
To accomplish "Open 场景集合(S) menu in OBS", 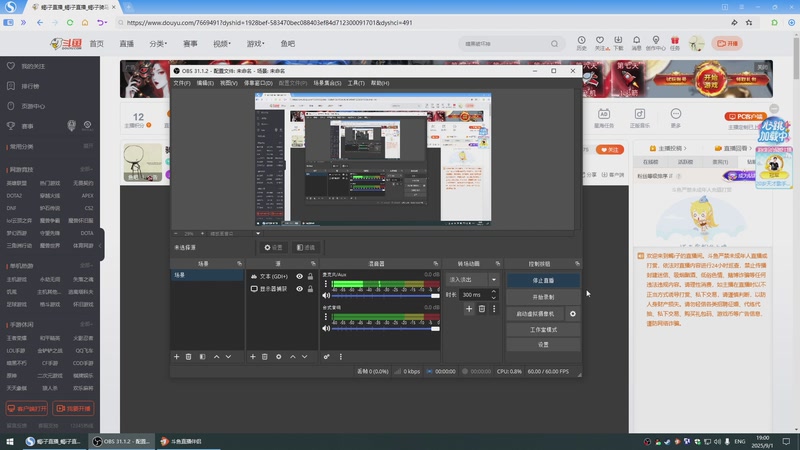I will click(327, 83).
